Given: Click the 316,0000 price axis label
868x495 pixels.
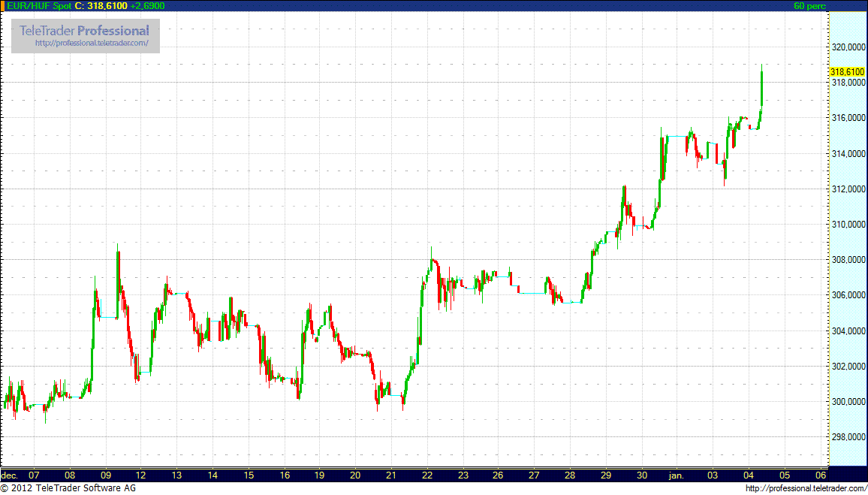Looking at the screenshot, I should coord(850,118).
